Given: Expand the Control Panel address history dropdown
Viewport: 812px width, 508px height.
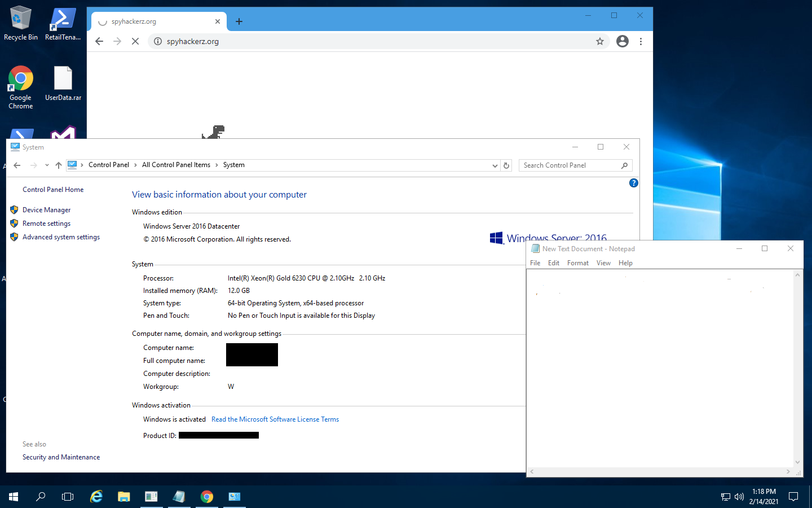Looking at the screenshot, I should [495, 165].
